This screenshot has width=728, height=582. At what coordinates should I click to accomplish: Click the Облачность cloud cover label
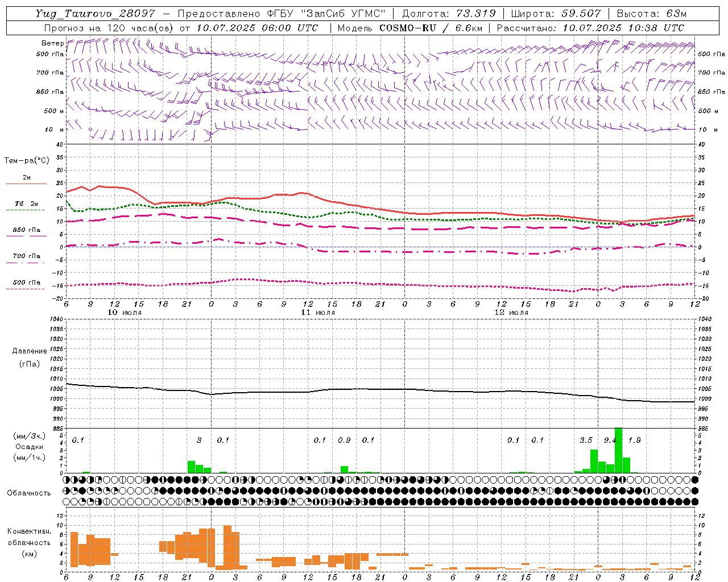[x=29, y=493]
